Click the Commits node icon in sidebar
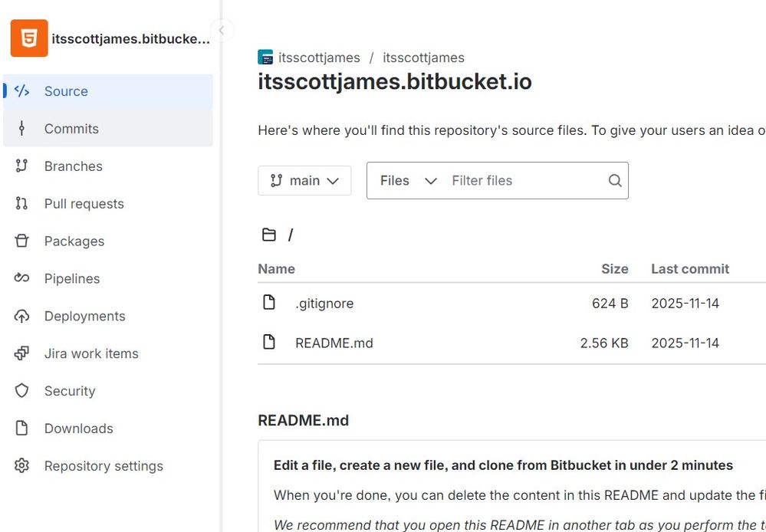The height and width of the screenshot is (532, 766). coord(21,129)
